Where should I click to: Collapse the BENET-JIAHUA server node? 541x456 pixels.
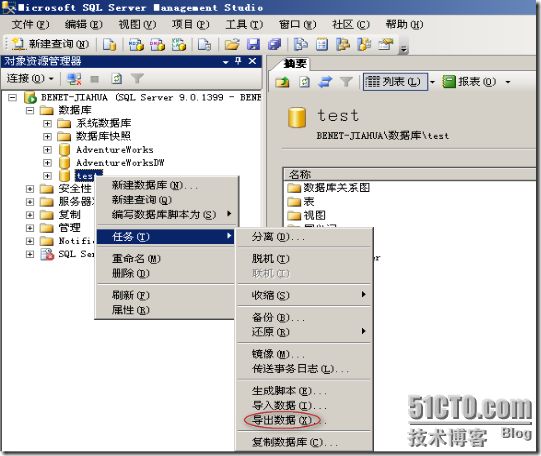click(12, 98)
